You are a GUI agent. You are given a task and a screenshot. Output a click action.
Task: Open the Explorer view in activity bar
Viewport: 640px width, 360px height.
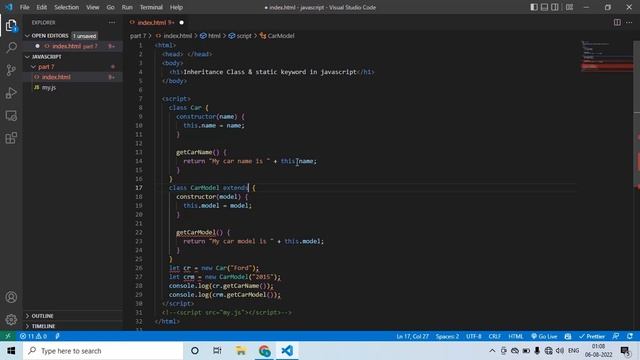pos(11,25)
